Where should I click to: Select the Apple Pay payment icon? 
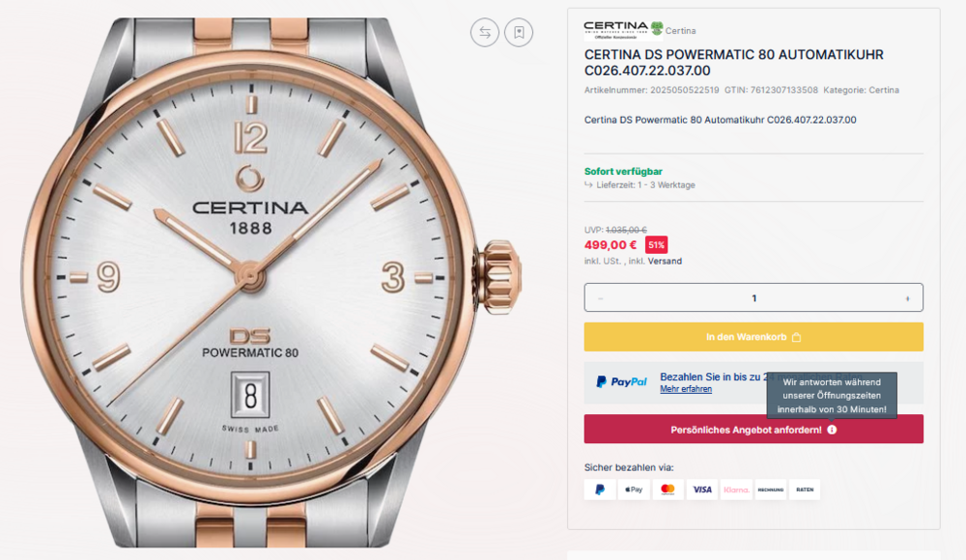pyautogui.click(x=634, y=490)
